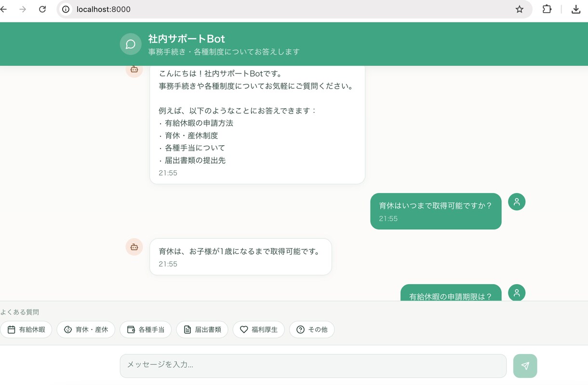The image size is (588, 385).
Task: Click the ・届出書類の提出先 list line
Action: 192,161
